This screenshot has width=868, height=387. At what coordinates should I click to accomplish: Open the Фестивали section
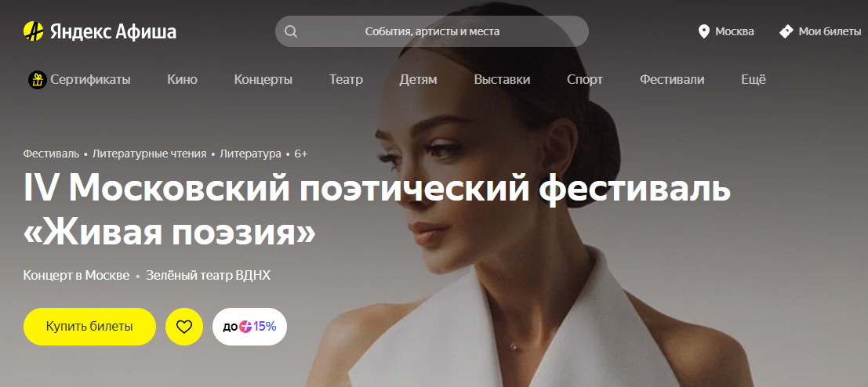(x=672, y=80)
